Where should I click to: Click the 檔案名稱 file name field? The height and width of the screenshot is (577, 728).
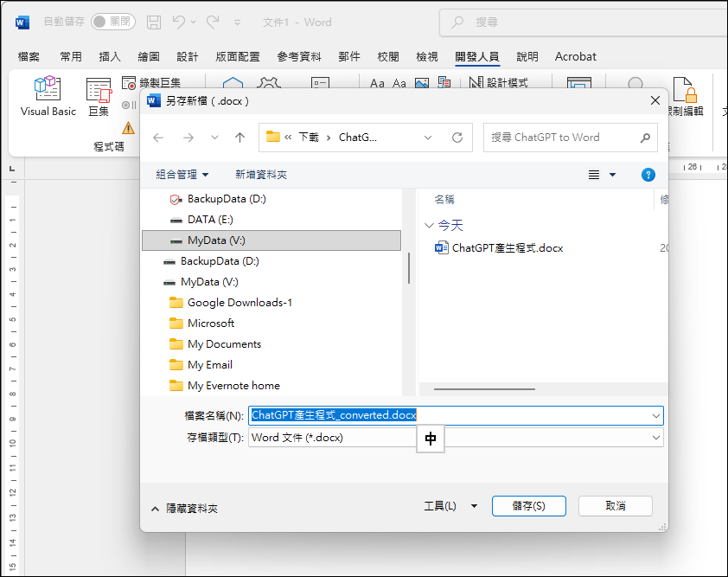coord(456,415)
